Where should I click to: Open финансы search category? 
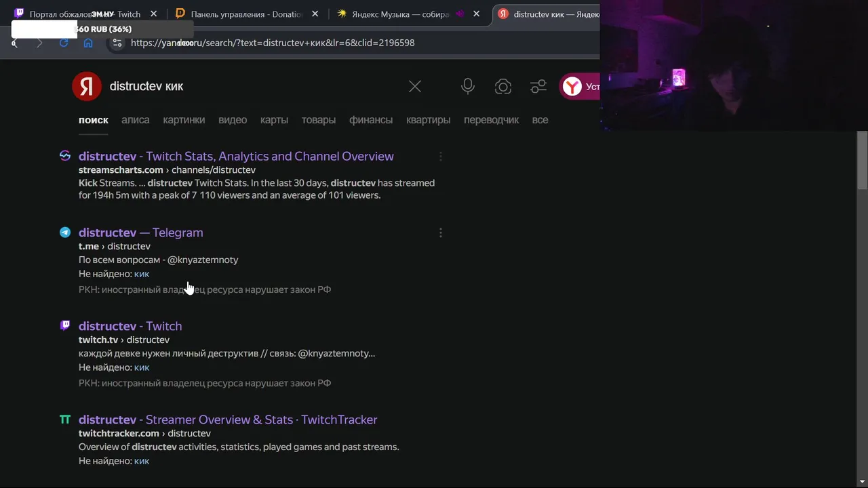click(x=371, y=120)
